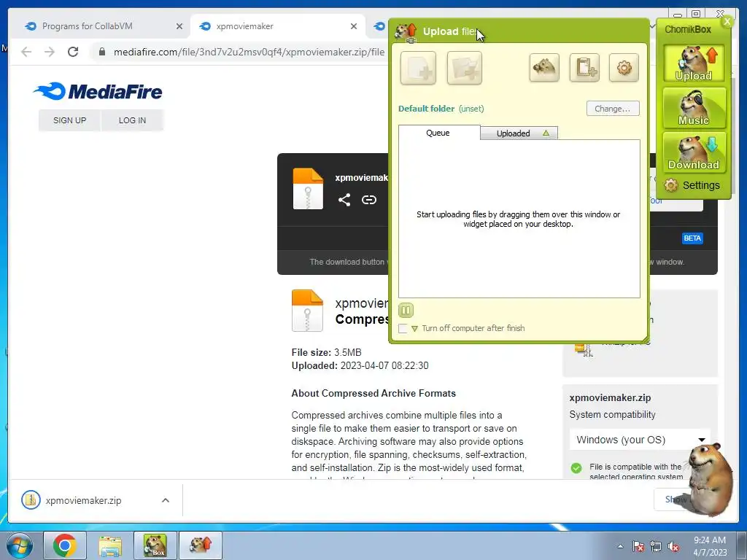Click the Uploaded 2023-04-07 08:22:30 text
Viewport: 747px width, 560px height.
point(360,366)
